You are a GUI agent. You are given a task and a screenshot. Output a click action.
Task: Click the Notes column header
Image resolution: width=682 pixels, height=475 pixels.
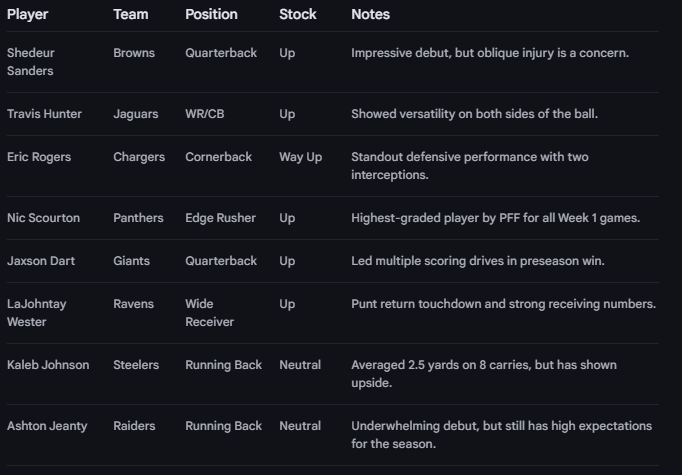(x=370, y=15)
